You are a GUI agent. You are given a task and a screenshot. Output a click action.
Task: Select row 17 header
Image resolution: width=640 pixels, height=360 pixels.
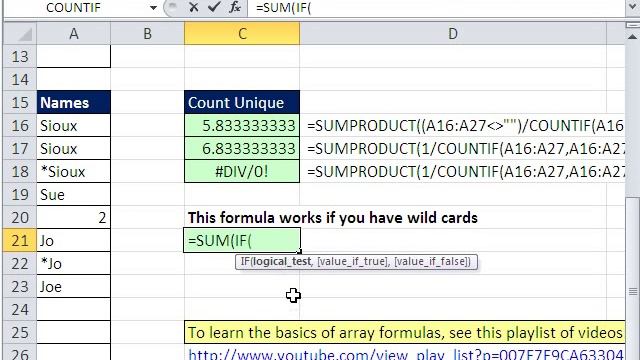[20, 149]
